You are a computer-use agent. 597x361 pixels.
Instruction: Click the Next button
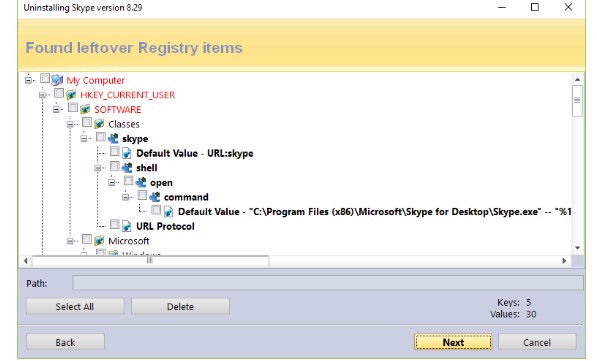pyautogui.click(x=453, y=342)
